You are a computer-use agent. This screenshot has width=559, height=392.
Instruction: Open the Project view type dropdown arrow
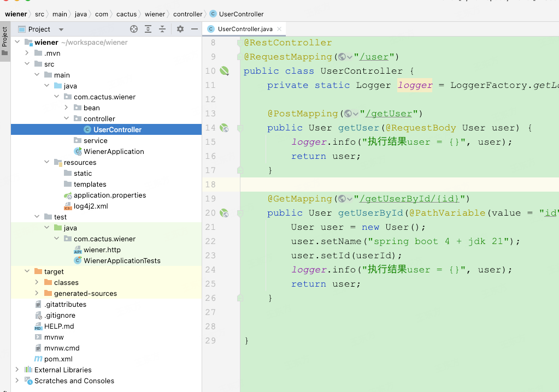click(x=61, y=29)
